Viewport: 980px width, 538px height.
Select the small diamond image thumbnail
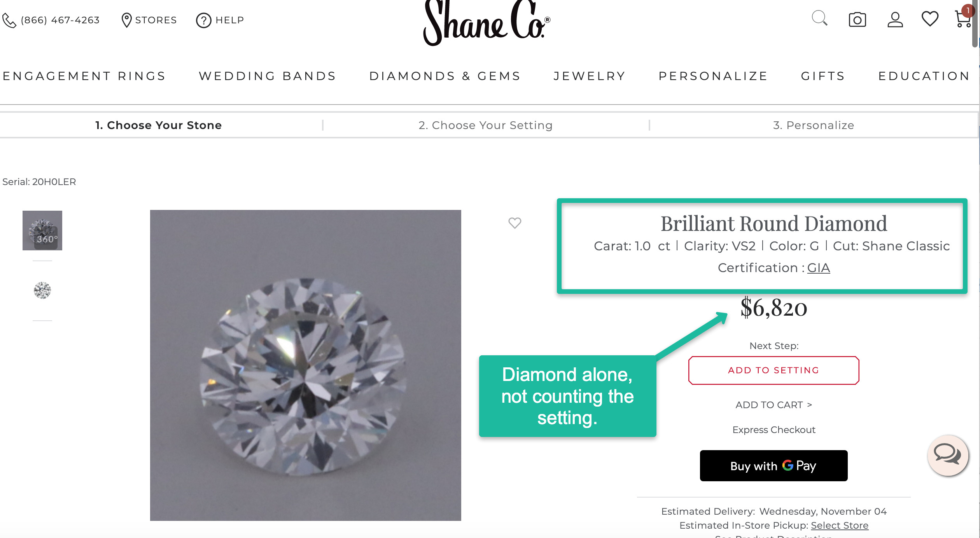pyautogui.click(x=42, y=290)
